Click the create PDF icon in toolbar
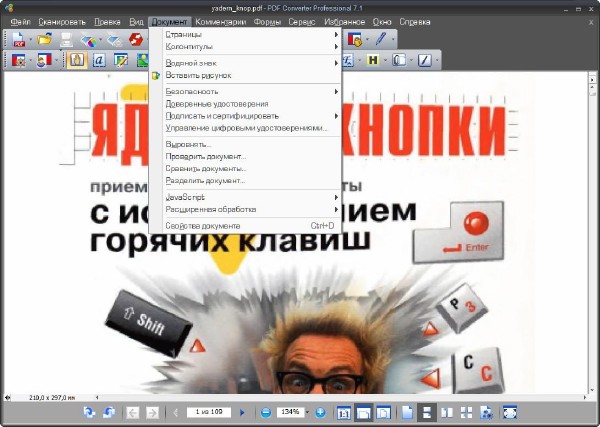600x427 pixels. tap(17, 39)
